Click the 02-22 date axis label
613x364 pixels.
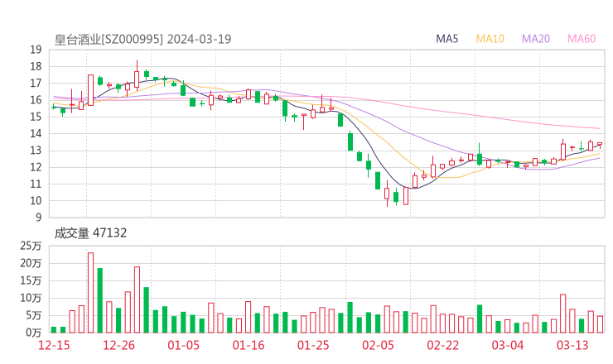pos(442,345)
